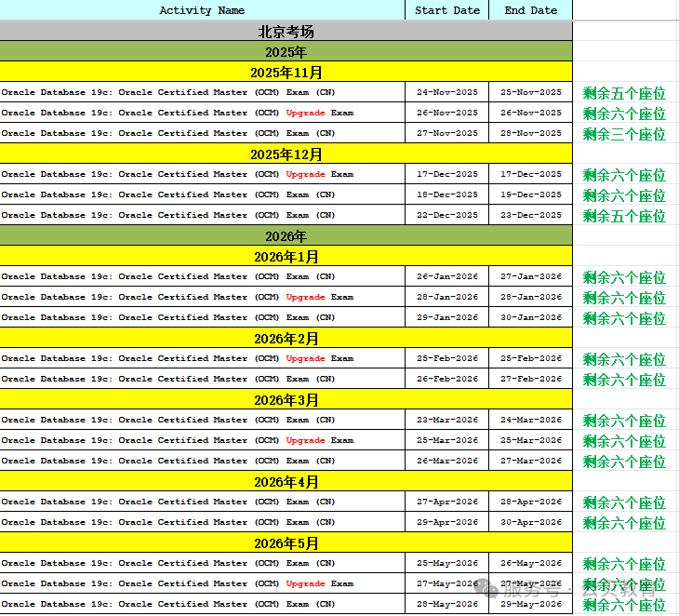Select end date cell 26-May-2026
The width and height of the screenshot is (679, 616).
[530, 563]
